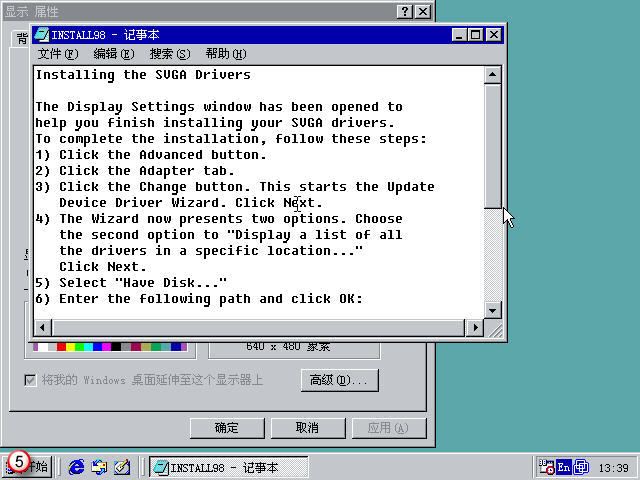
Task: Click the resize grip of Notepad window
Action: point(494,329)
